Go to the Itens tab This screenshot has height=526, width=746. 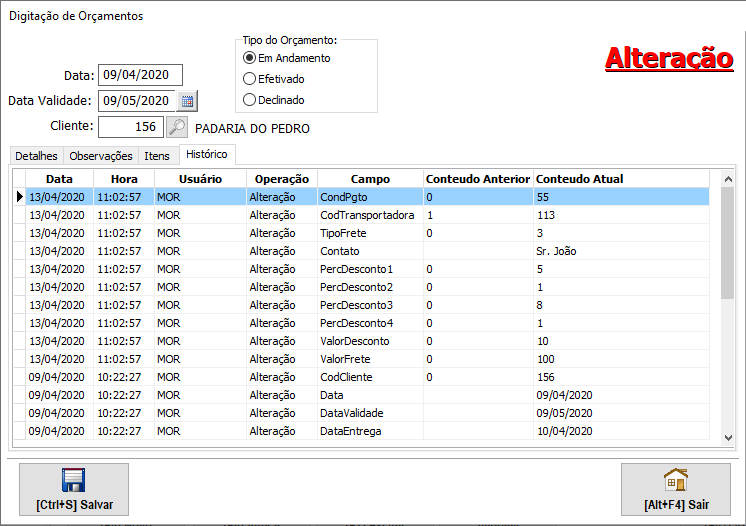[x=157, y=156]
